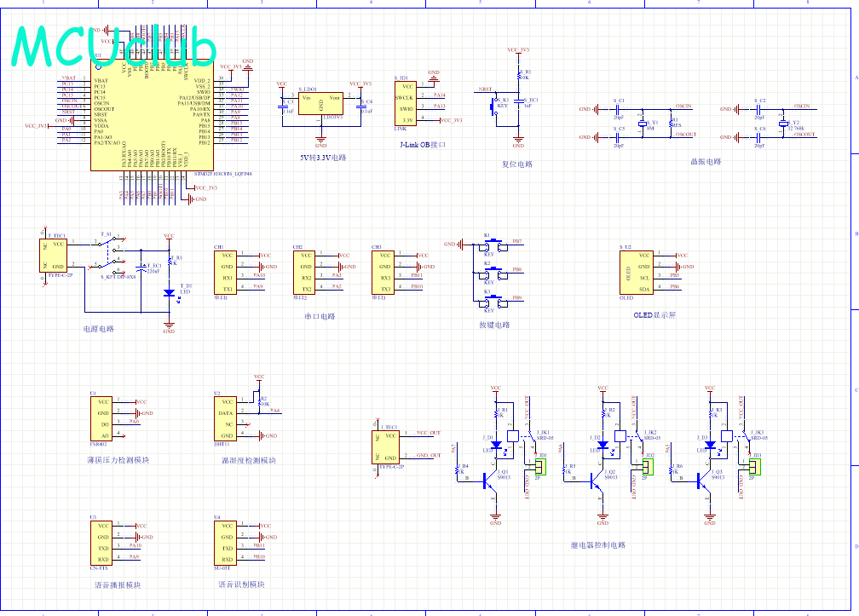859x616 pixels.
Task: Click the T_S1 power slide switch
Action: click(x=109, y=254)
